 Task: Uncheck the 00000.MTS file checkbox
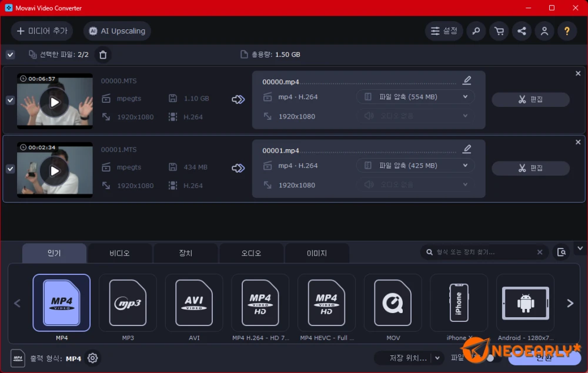point(10,100)
